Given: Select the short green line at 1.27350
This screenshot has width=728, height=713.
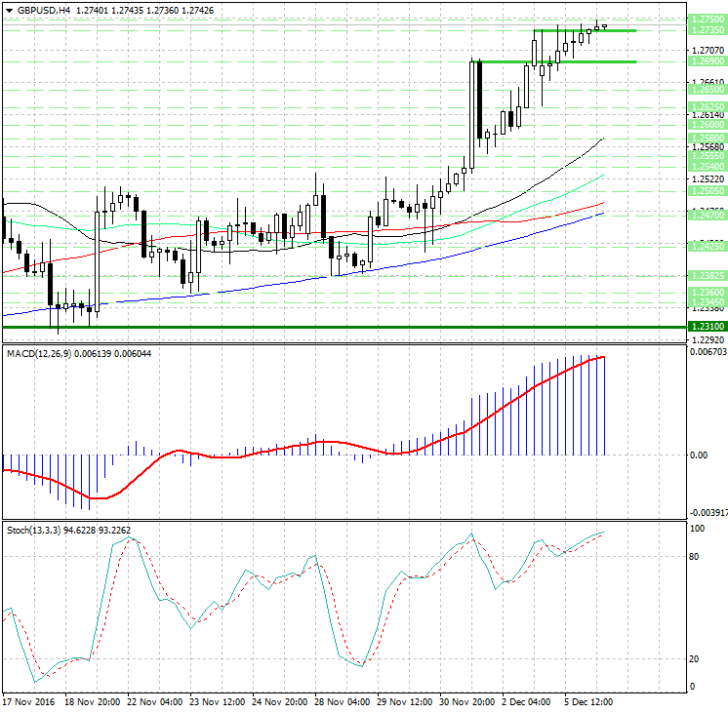Looking at the screenshot, I should click(585, 30).
